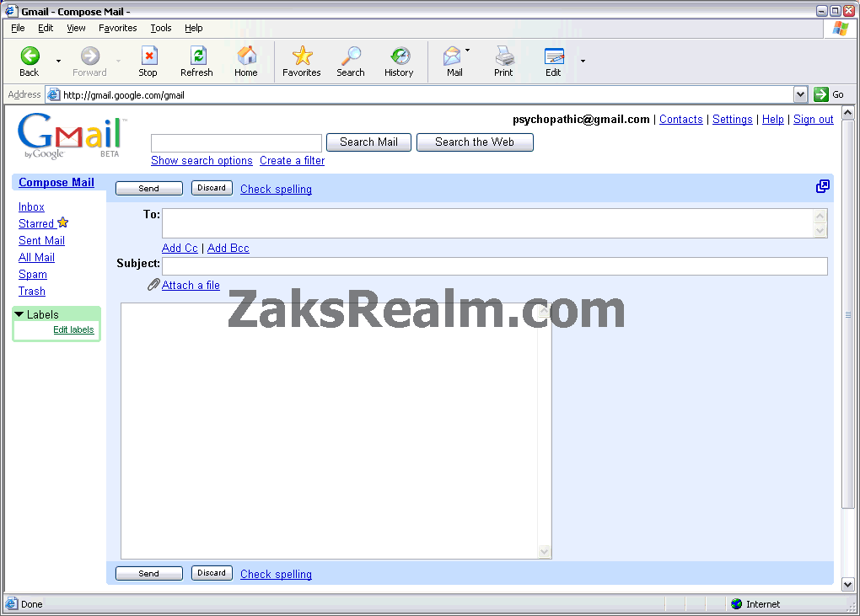Click the Internet zone globe icon
Image resolution: width=860 pixels, height=616 pixels.
click(737, 604)
